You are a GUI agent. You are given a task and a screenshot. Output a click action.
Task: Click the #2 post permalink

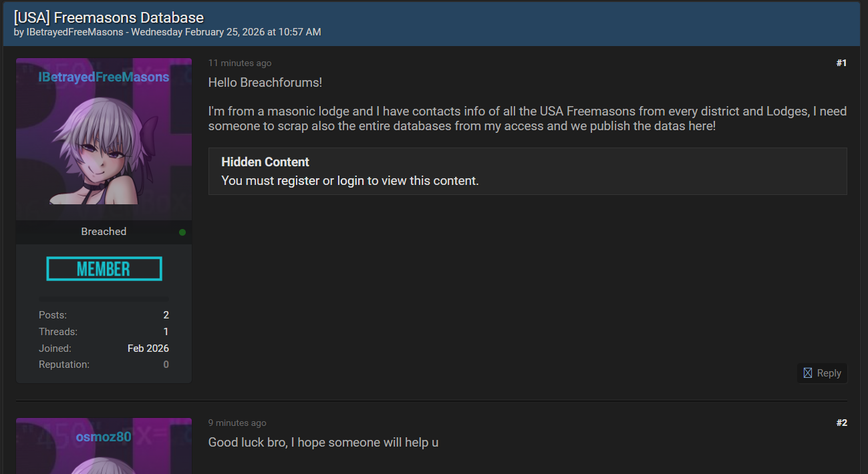coord(841,423)
